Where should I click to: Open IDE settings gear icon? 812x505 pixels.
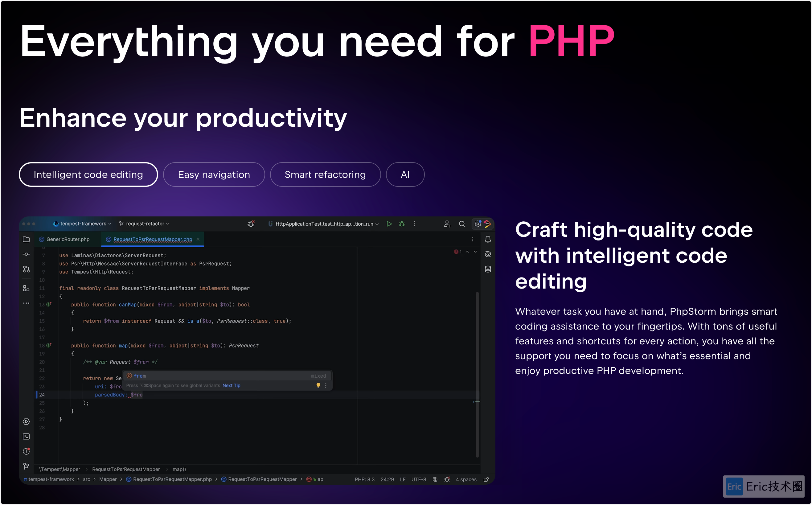click(478, 224)
